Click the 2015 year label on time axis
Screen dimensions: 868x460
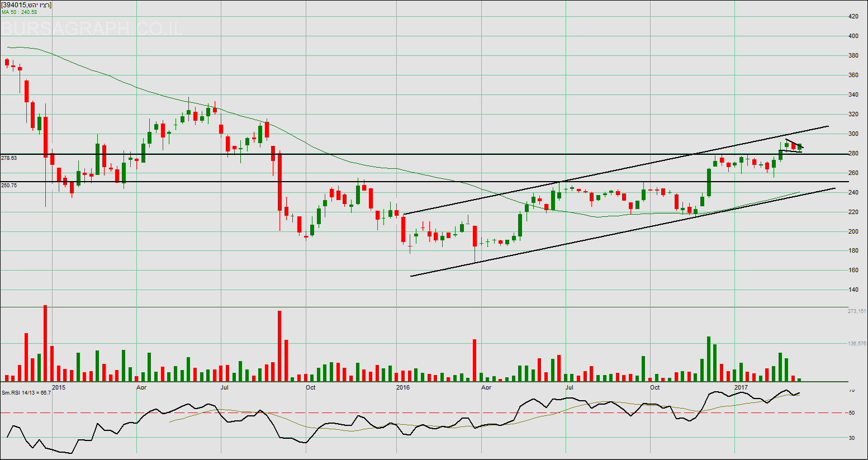pos(59,387)
